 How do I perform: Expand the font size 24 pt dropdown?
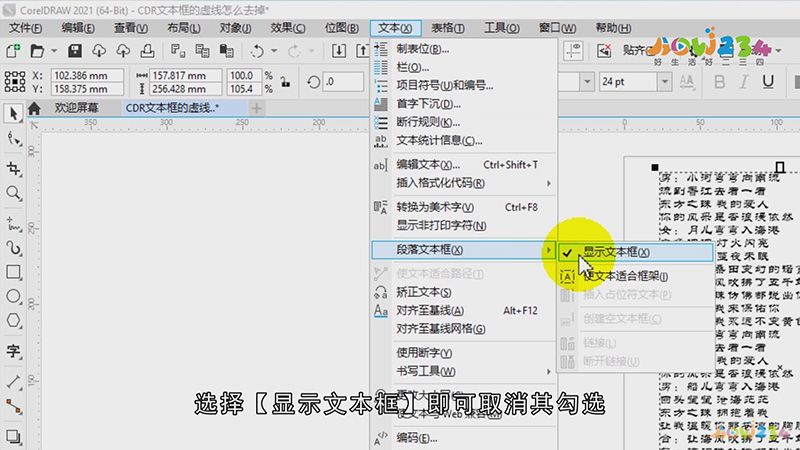point(664,82)
